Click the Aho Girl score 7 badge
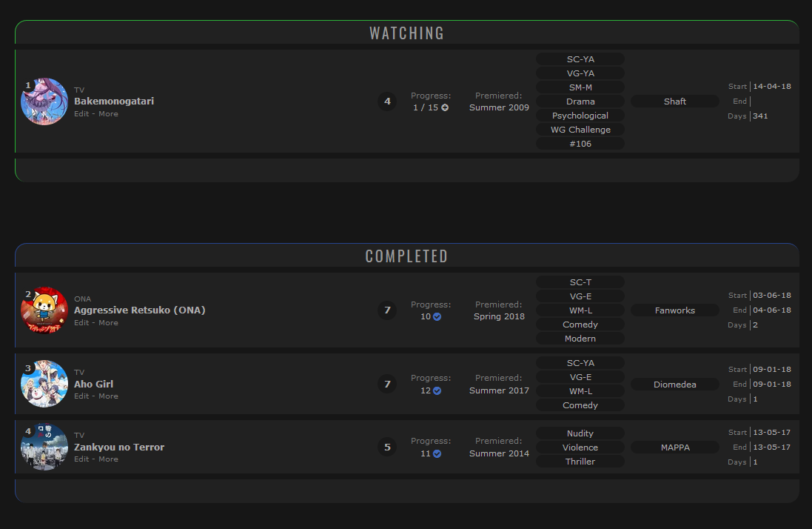Viewport: 812px width, 529px height. point(387,384)
